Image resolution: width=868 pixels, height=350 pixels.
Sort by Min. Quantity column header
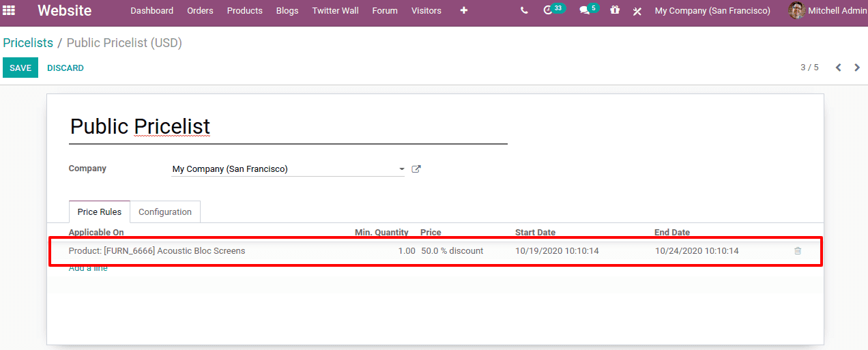pyautogui.click(x=381, y=233)
